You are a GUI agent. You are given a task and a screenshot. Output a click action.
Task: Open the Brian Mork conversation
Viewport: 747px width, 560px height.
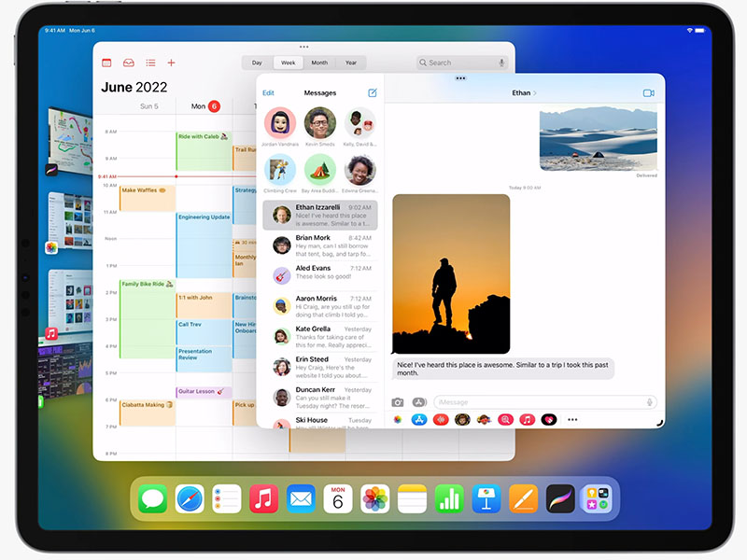(320, 245)
